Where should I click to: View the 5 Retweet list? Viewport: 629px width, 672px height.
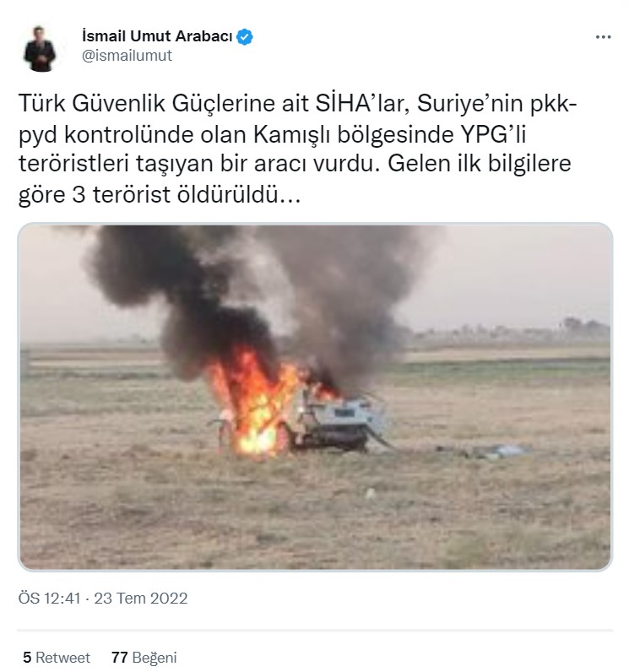pos(57,658)
